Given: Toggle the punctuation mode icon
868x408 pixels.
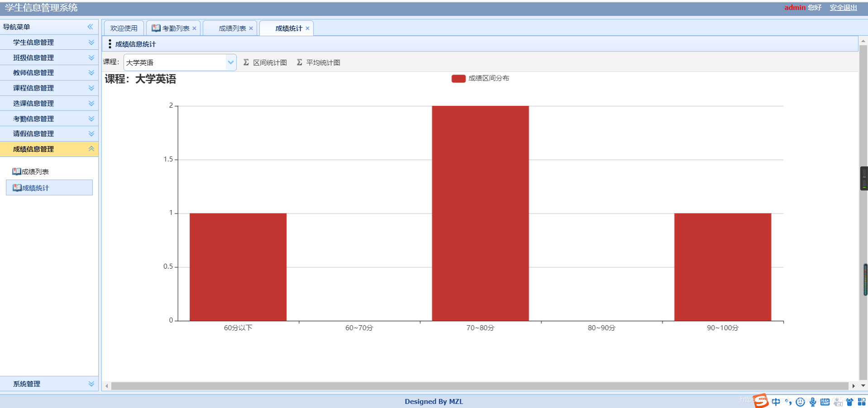Looking at the screenshot, I should (788, 402).
